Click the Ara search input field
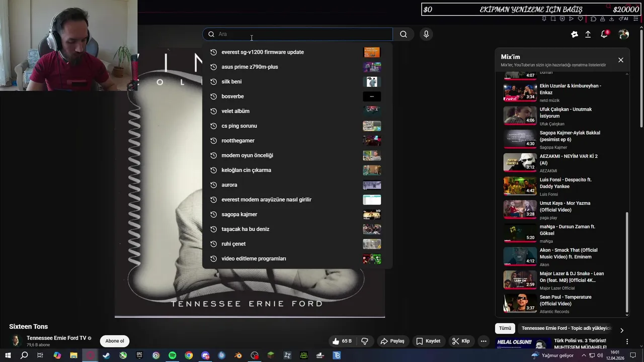Viewport: 644px width, 362px height. tap(297, 34)
